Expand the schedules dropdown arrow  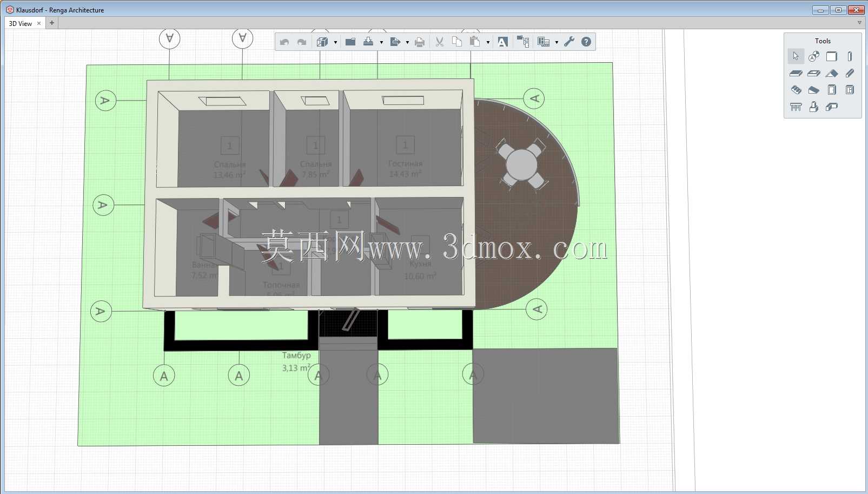coord(556,42)
